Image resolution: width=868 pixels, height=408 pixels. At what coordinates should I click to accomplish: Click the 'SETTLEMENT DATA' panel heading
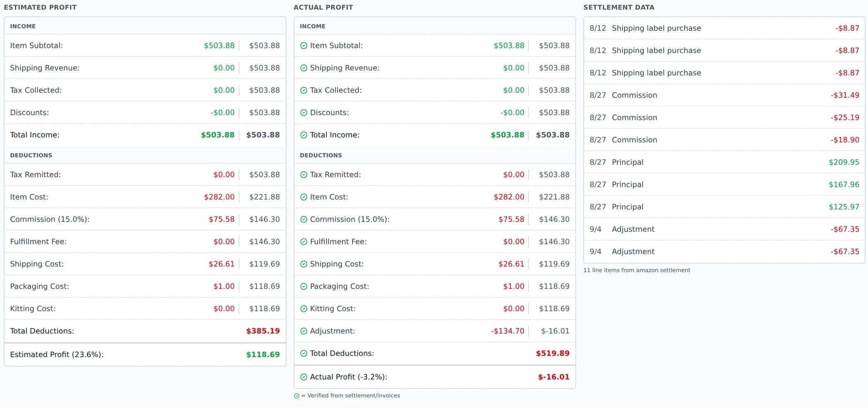point(619,7)
